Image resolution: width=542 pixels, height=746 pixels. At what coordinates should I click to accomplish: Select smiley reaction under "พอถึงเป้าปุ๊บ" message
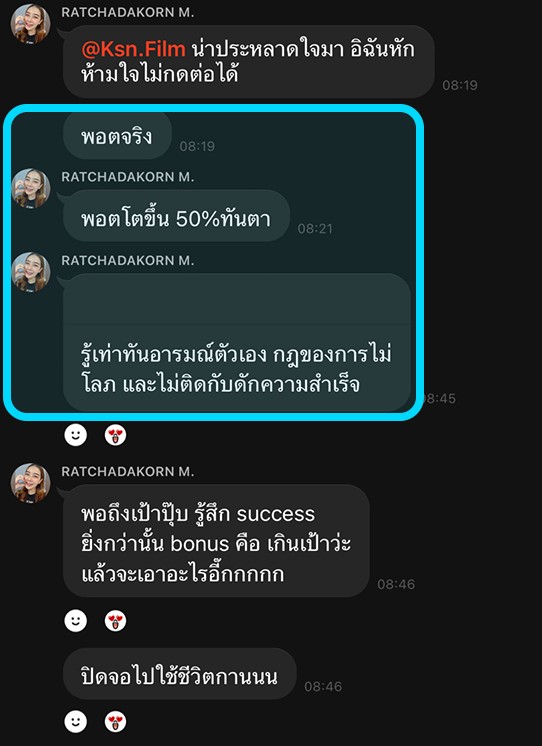(x=76, y=621)
